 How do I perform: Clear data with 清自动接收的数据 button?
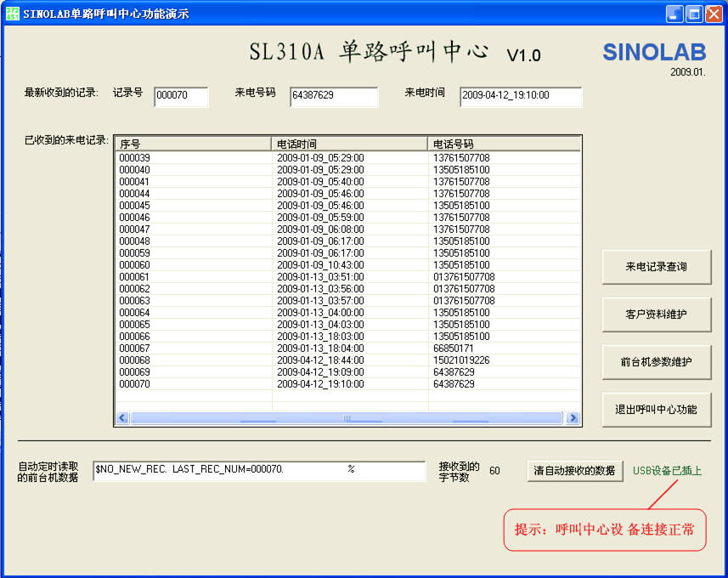[574, 471]
